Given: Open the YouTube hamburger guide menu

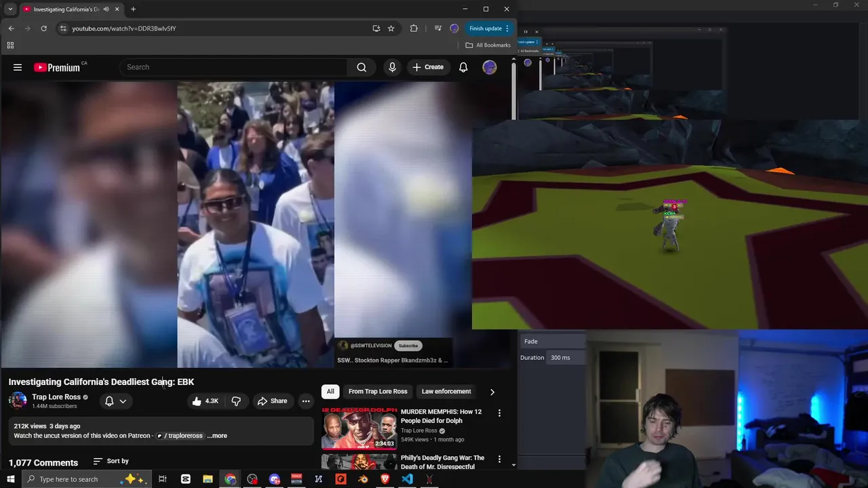Looking at the screenshot, I should [18, 67].
